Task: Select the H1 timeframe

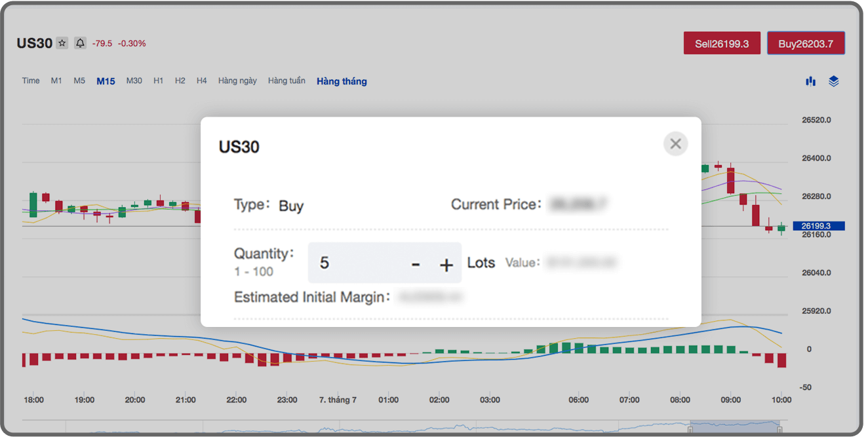Action: pos(158,81)
